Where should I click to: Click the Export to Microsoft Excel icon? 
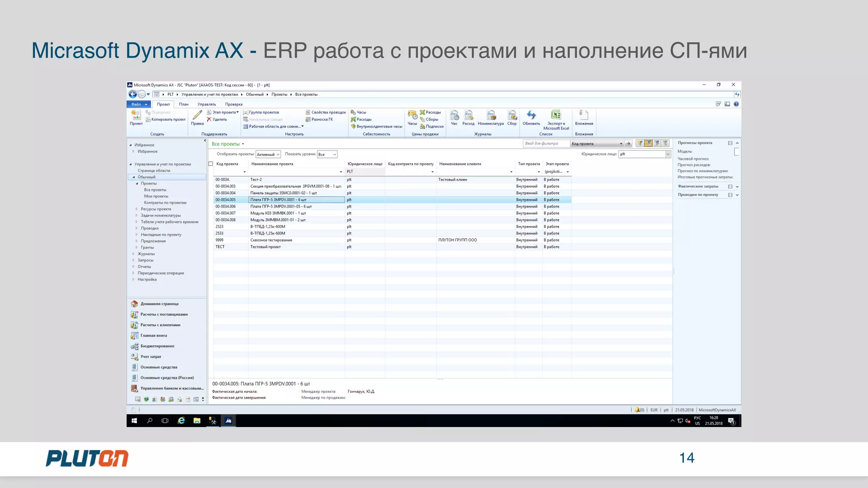point(556,115)
